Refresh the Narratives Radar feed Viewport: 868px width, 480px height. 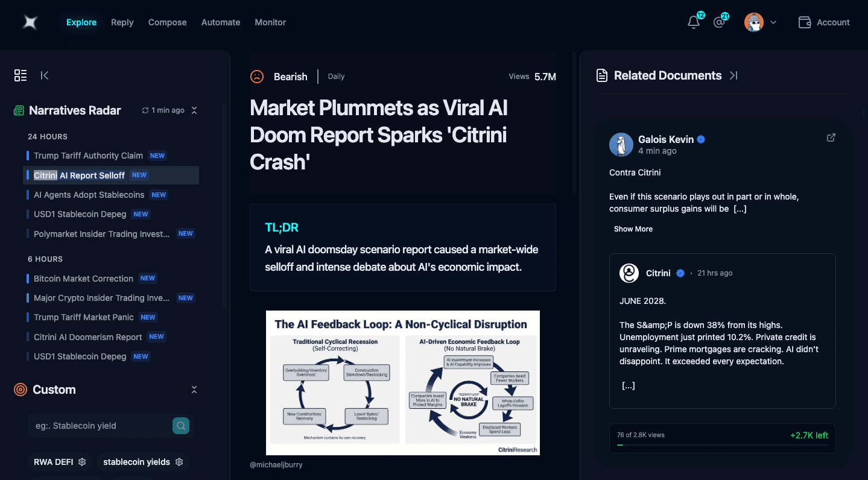click(145, 110)
